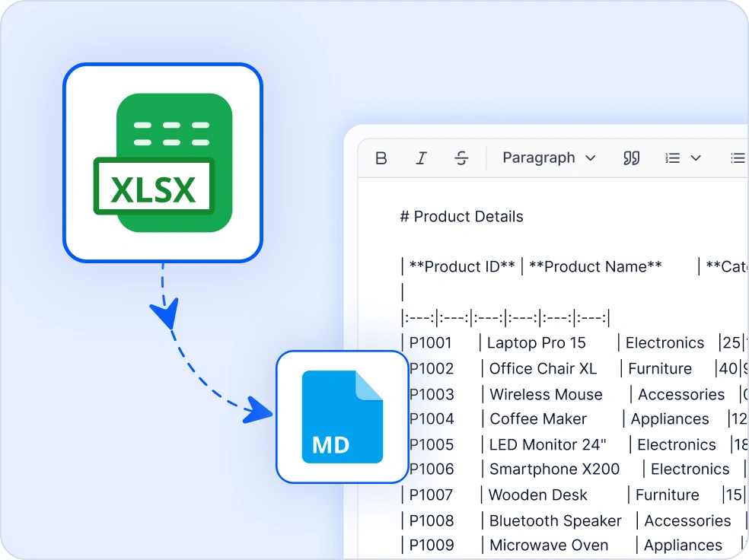Click the 'LED Monitor 24"' cell
749x560 pixels.
(547, 444)
